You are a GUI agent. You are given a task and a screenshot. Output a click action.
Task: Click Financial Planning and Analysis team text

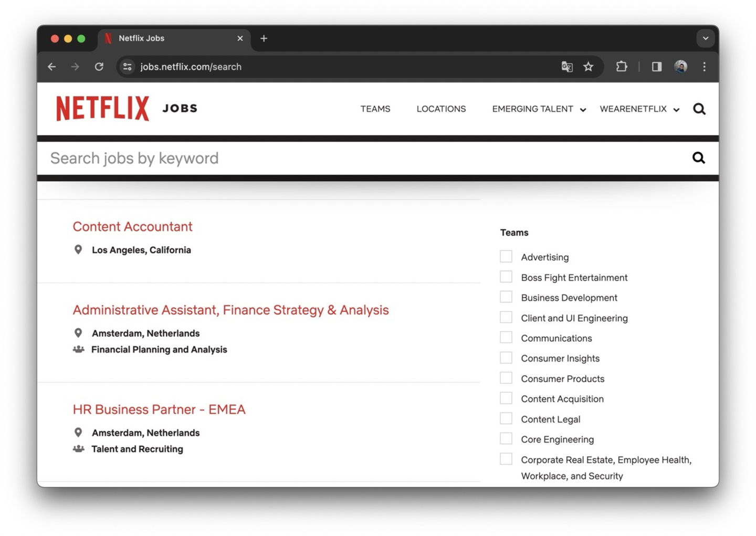click(x=159, y=350)
